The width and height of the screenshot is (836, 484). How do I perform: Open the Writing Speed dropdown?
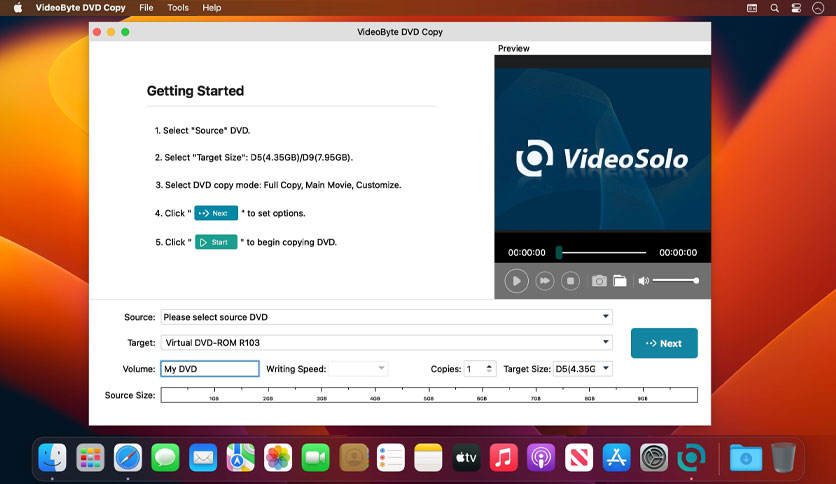(x=358, y=368)
